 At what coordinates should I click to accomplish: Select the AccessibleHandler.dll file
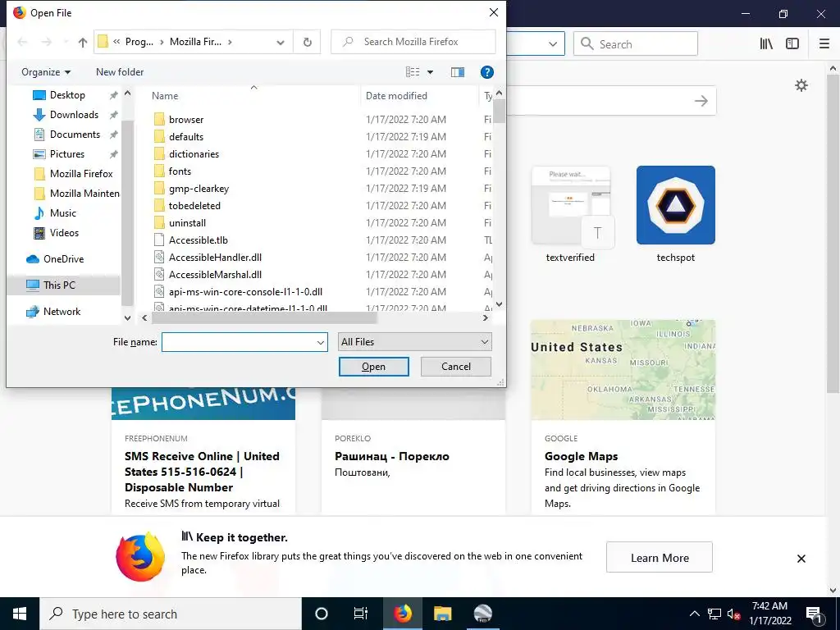pyautogui.click(x=215, y=257)
